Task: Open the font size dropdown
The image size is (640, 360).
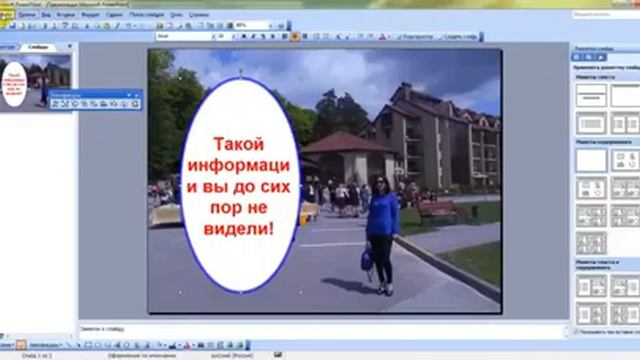Action: [x=234, y=36]
